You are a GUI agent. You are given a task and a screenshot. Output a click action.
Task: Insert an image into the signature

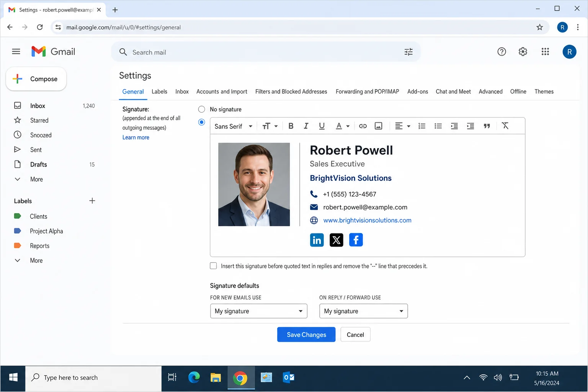click(x=378, y=126)
